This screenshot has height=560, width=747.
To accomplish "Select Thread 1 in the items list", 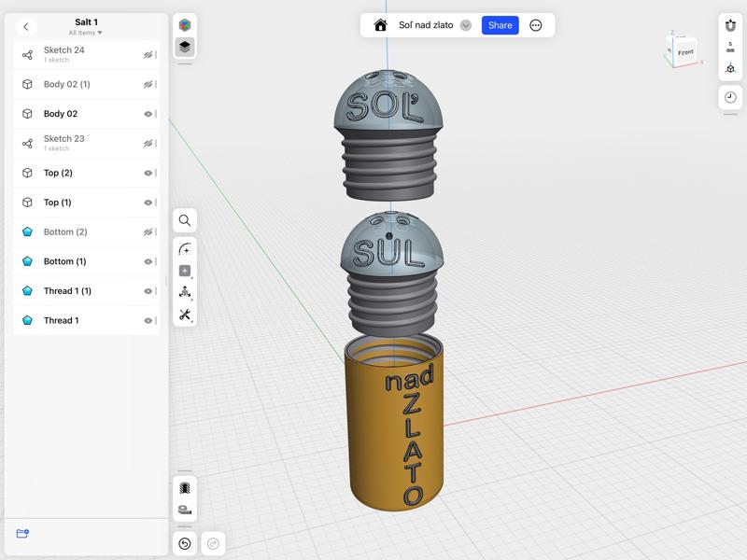I will (x=61, y=321).
